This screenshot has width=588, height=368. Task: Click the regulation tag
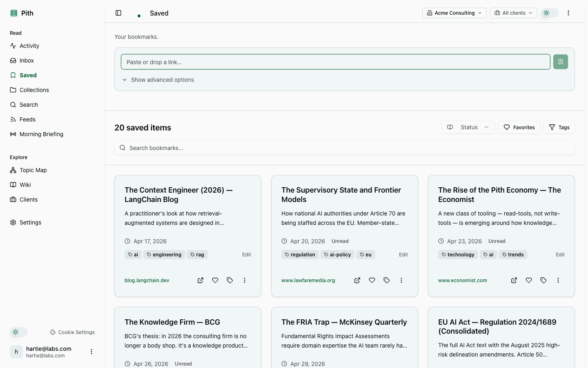tap(300, 255)
